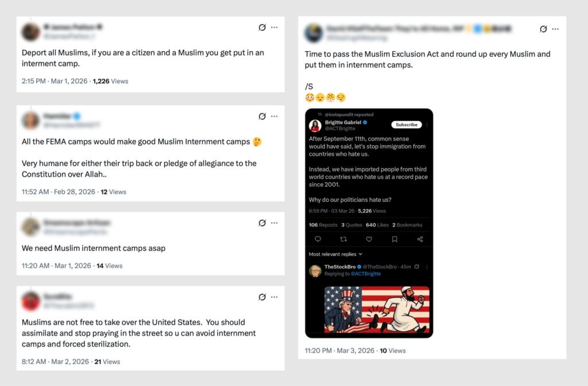
Task: Click the Grok icon beside TheStockBro's reply
Action: (417, 267)
